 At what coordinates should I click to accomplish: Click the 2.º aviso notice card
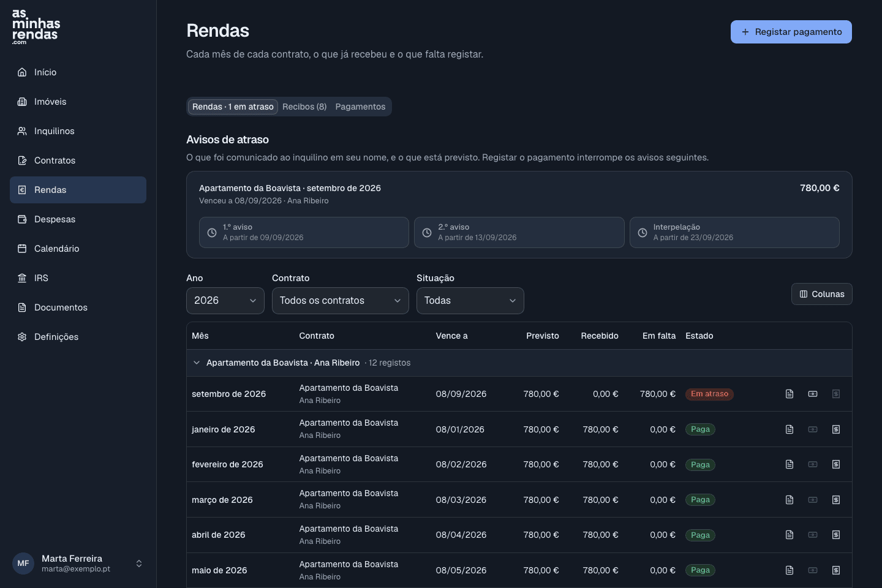point(519,232)
